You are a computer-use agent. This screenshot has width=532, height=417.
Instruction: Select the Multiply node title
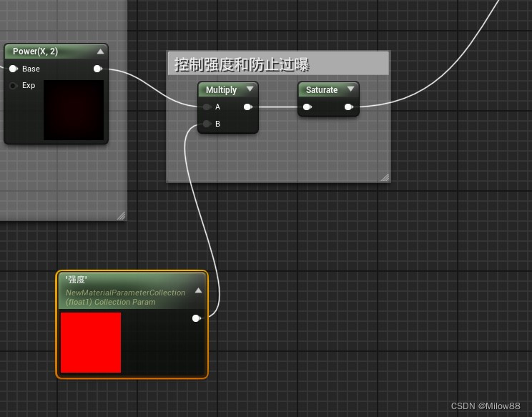[x=221, y=90]
